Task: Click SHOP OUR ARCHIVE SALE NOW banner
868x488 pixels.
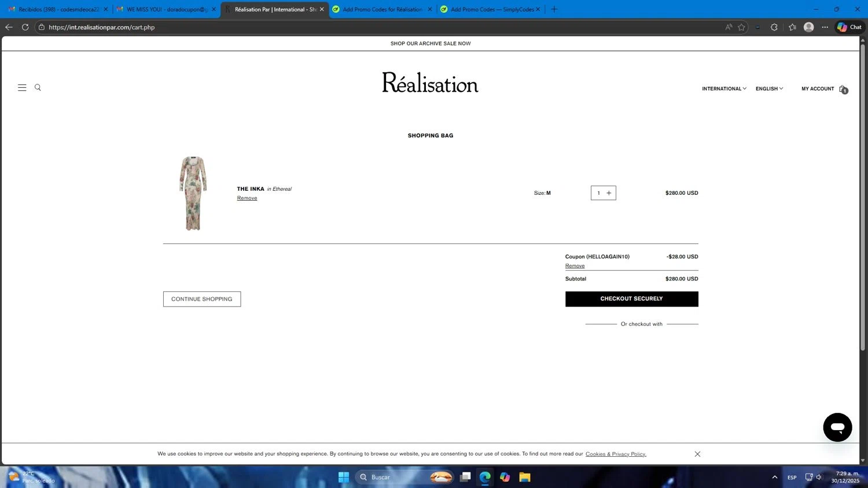Action: click(x=431, y=43)
